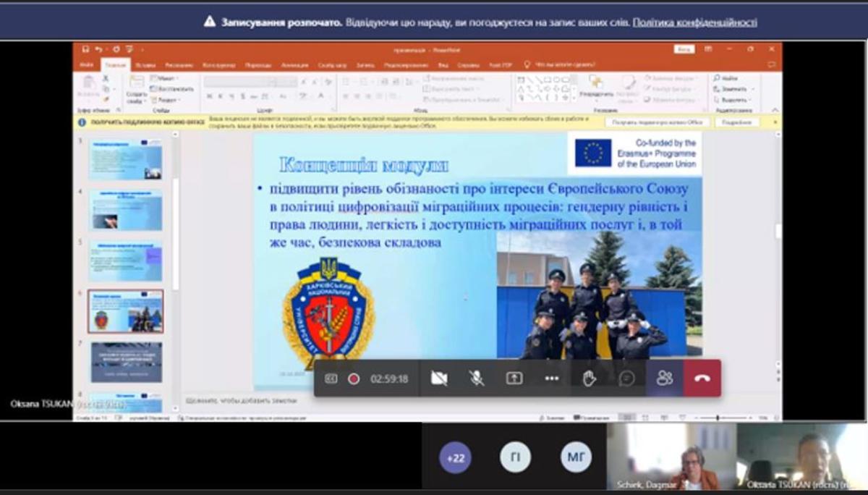The image size is (868, 495).
Task: Open the Слайд-шоу ribbon tab
Action: tap(331, 65)
